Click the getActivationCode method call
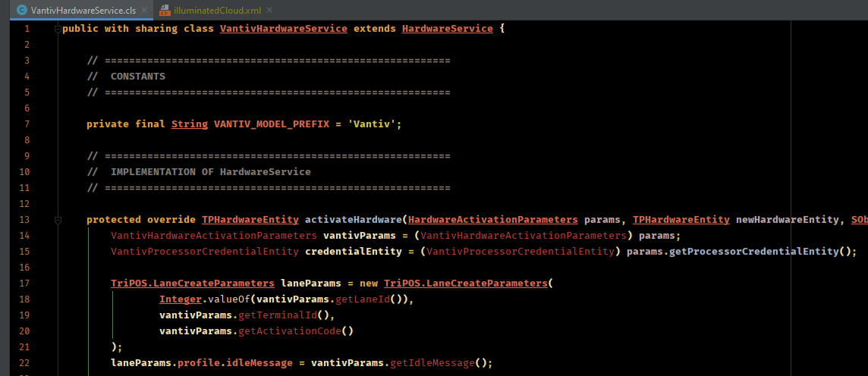Screen dimensions: 868x376 tap(290, 332)
